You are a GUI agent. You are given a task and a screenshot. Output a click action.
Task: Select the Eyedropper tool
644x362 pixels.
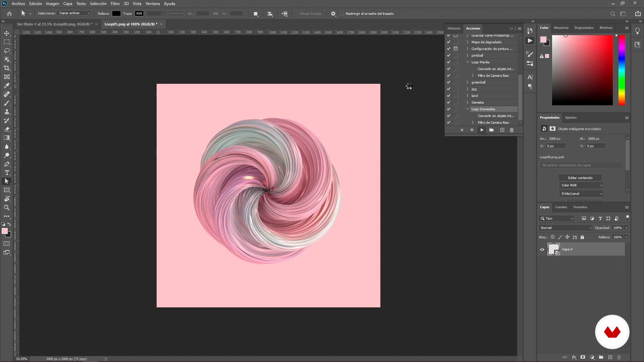click(7, 85)
